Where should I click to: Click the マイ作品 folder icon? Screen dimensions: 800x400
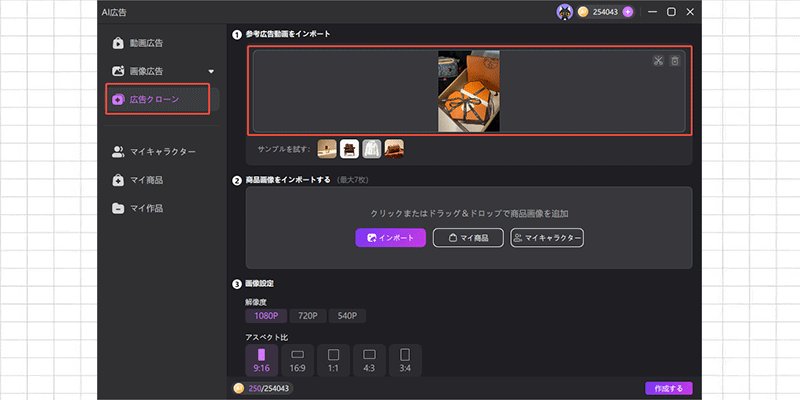[x=118, y=208]
